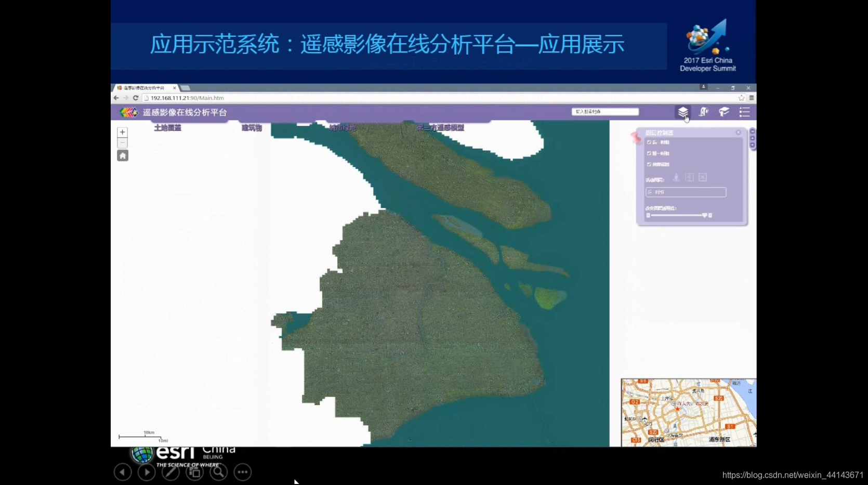The image size is (868, 485).
Task: Open more slideshow options ellipsis
Action: coord(243,472)
